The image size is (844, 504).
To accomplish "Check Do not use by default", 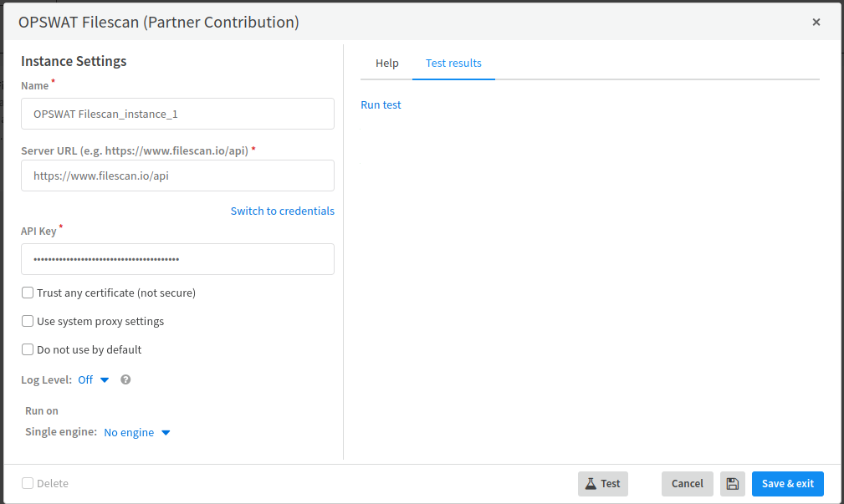I will [28, 349].
